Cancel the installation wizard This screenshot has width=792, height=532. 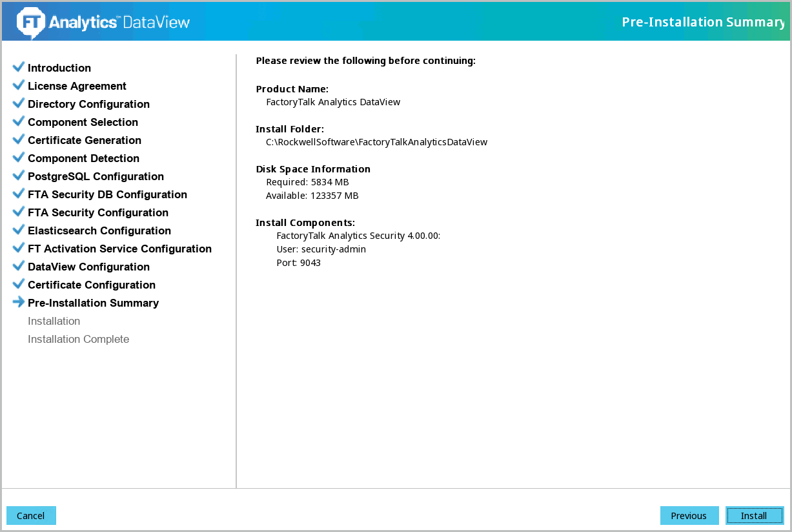click(31, 516)
